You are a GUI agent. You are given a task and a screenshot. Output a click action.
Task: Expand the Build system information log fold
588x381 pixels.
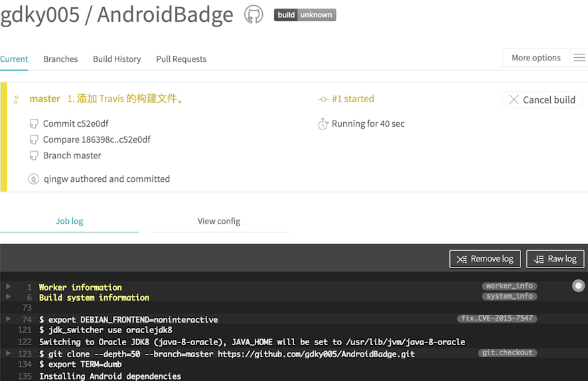[8, 297]
